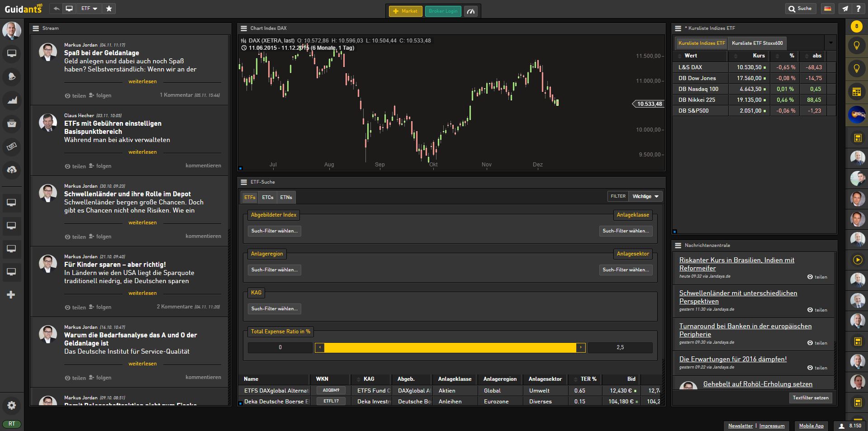
Task: Click the TER minimum value field showing 0
Action: point(280,347)
